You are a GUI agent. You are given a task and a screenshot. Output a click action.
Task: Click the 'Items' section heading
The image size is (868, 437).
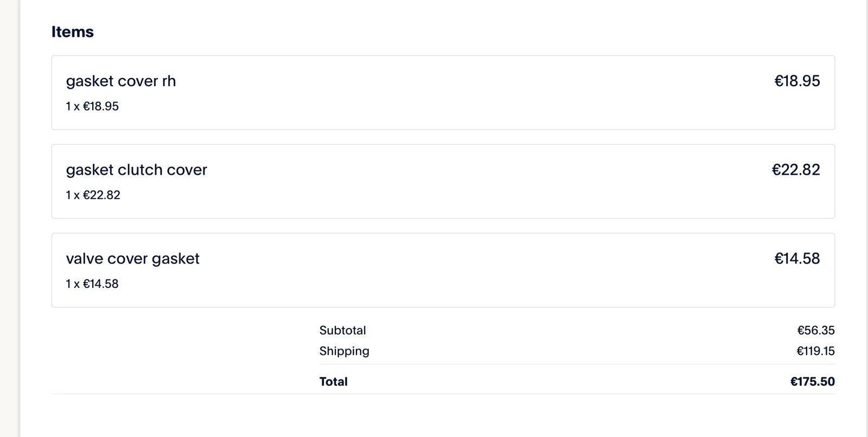point(72,32)
